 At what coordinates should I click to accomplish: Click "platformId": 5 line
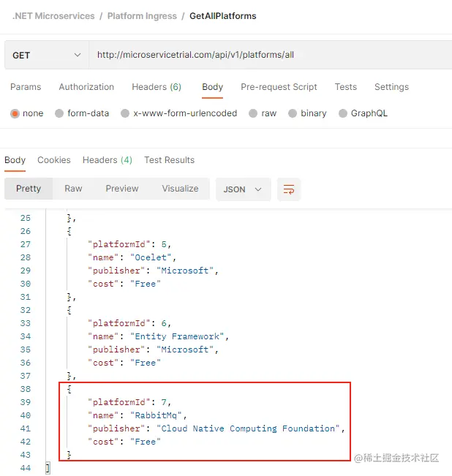point(129,244)
